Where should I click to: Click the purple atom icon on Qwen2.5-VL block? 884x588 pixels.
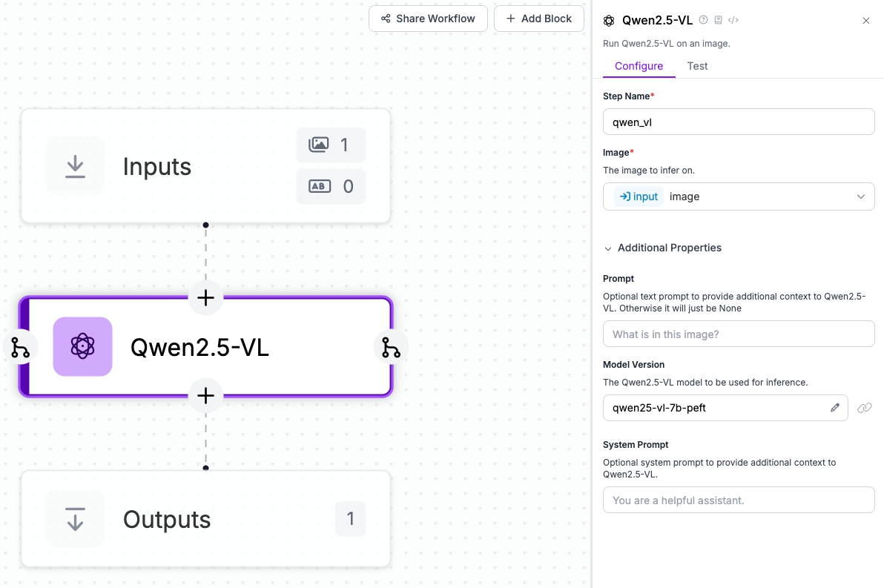tap(82, 346)
